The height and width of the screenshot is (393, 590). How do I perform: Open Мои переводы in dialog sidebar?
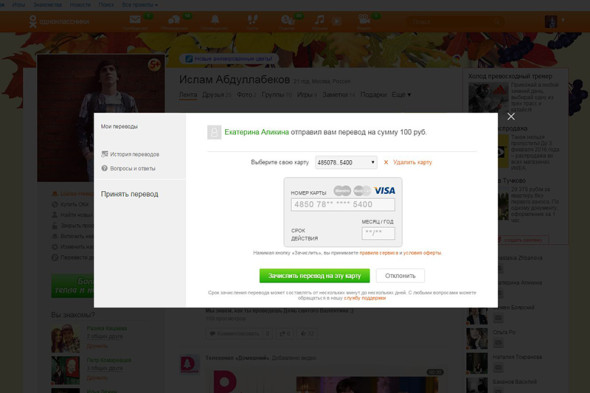[119, 126]
